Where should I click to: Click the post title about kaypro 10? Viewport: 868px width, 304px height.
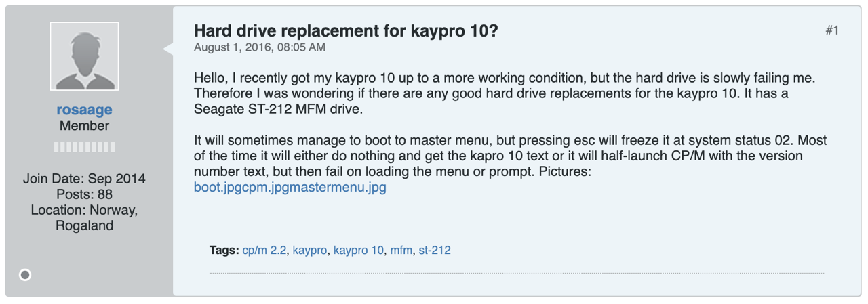pos(346,30)
